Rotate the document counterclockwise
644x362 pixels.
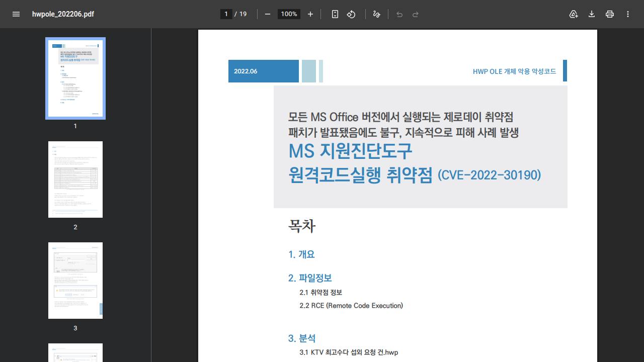coord(351,14)
